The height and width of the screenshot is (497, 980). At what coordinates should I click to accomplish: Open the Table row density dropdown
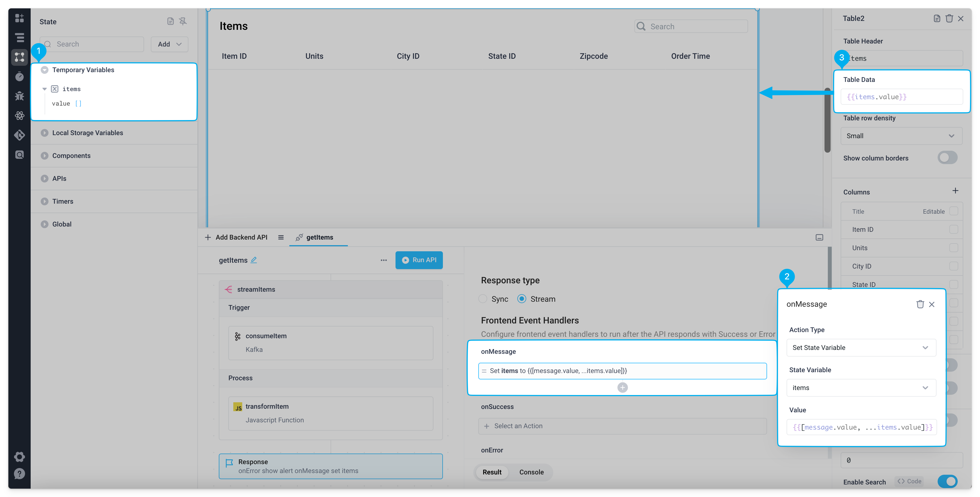[x=901, y=136]
